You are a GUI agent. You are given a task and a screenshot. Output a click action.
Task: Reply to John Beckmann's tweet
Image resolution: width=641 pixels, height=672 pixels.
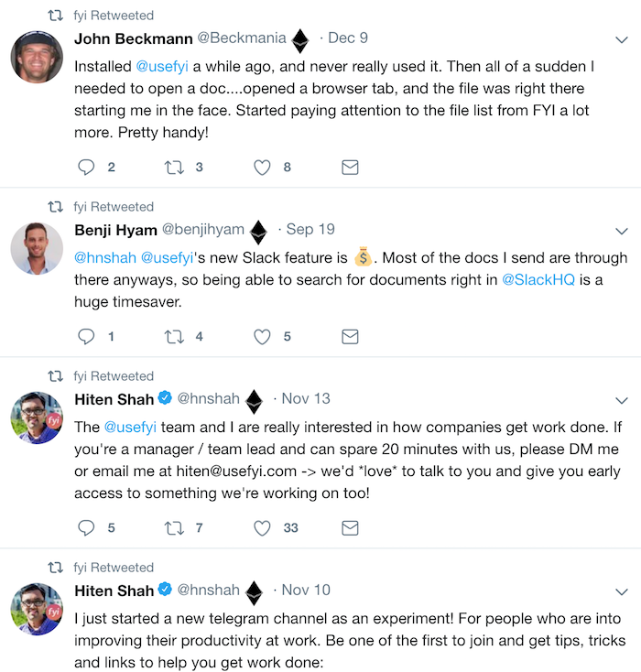[x=86, y=168]
